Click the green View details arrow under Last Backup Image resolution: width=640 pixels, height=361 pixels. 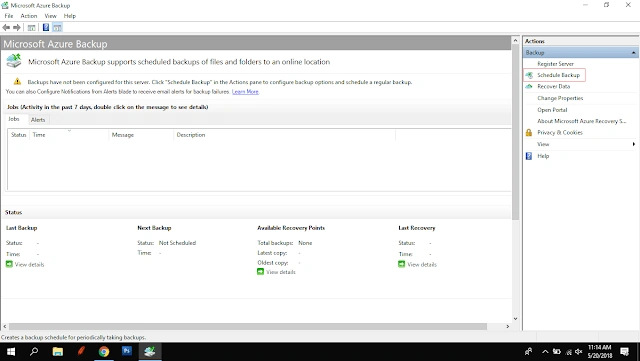pos(9,264)
